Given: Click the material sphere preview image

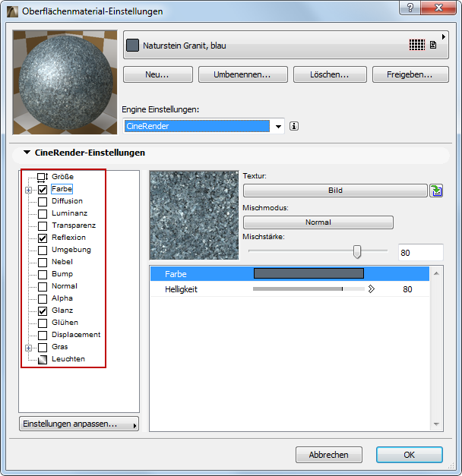Looking at the screenshot, I should click(65, 82).
